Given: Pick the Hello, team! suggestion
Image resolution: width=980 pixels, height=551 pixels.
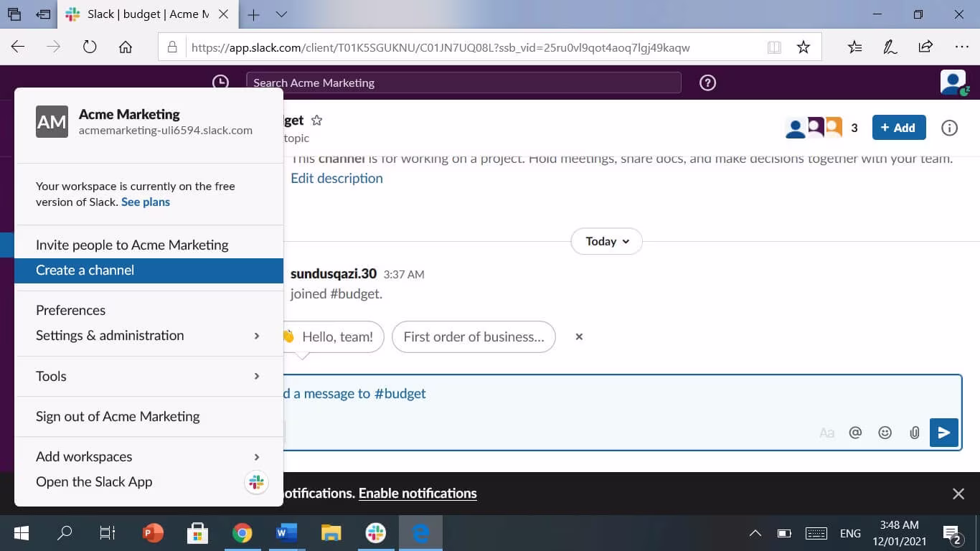Looking at the screenshot, I should pyautogui.click(x=334, y=336).
